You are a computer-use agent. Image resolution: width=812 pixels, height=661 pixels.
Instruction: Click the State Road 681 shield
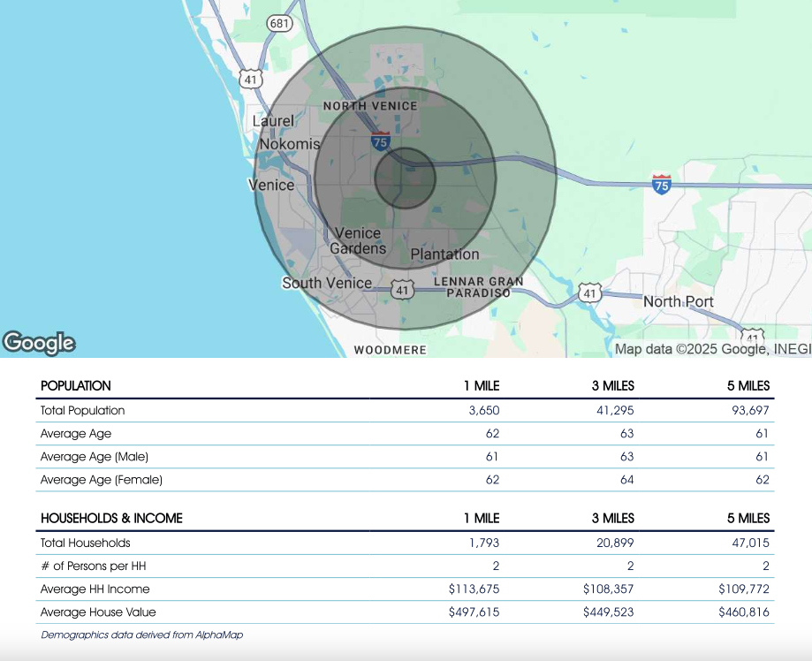[x=279, y=24]
